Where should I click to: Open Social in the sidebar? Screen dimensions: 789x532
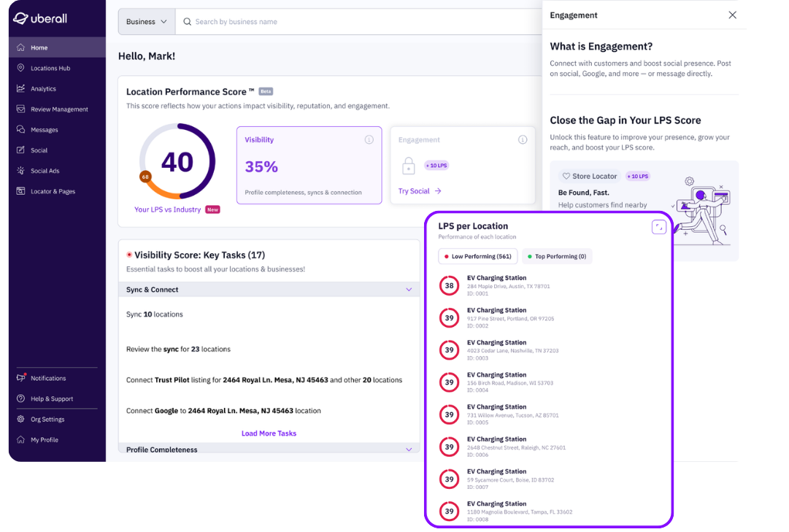pyautogui.click(x=58, y=150)
